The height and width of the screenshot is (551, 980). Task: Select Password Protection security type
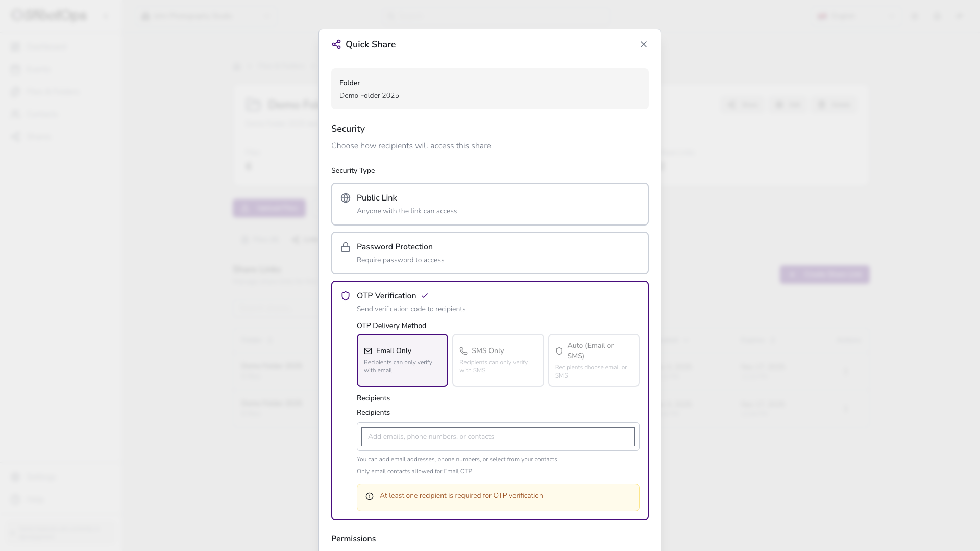490,253
